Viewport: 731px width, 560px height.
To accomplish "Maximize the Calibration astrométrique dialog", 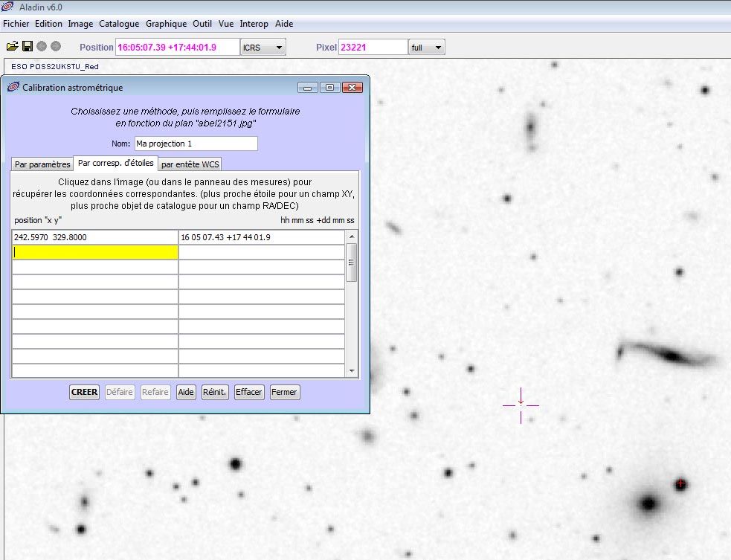I will click(x=329, y=88).
